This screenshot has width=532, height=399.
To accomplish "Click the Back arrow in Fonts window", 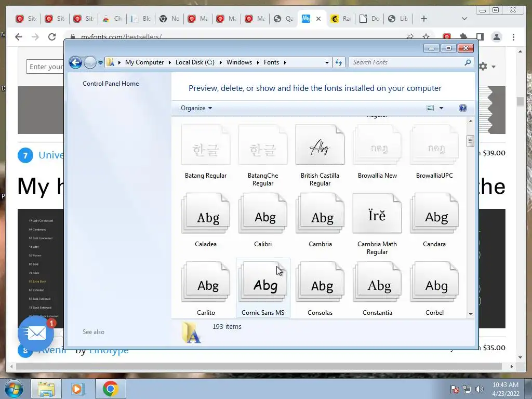I will coord(75,62).
